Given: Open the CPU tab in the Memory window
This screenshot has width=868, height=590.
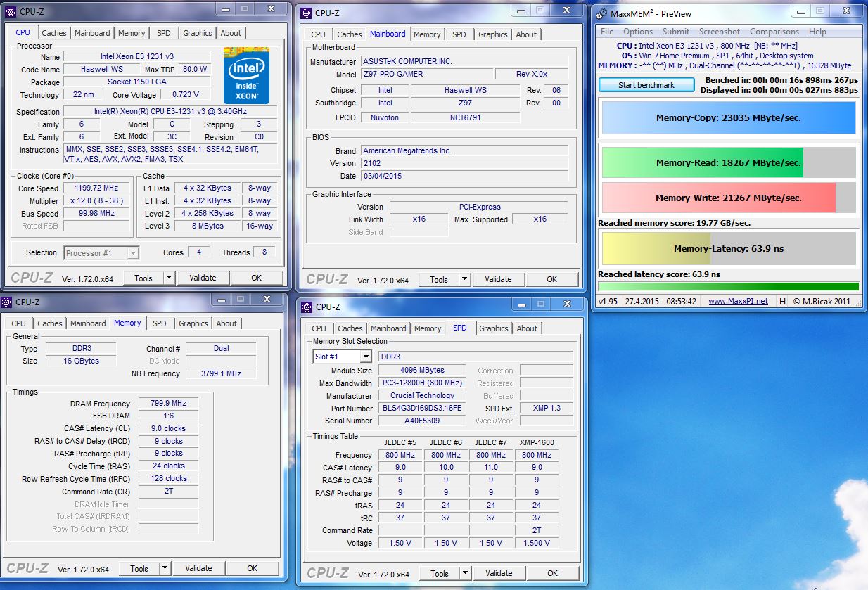Looking at the screenshot, I should tap(19, 323).
